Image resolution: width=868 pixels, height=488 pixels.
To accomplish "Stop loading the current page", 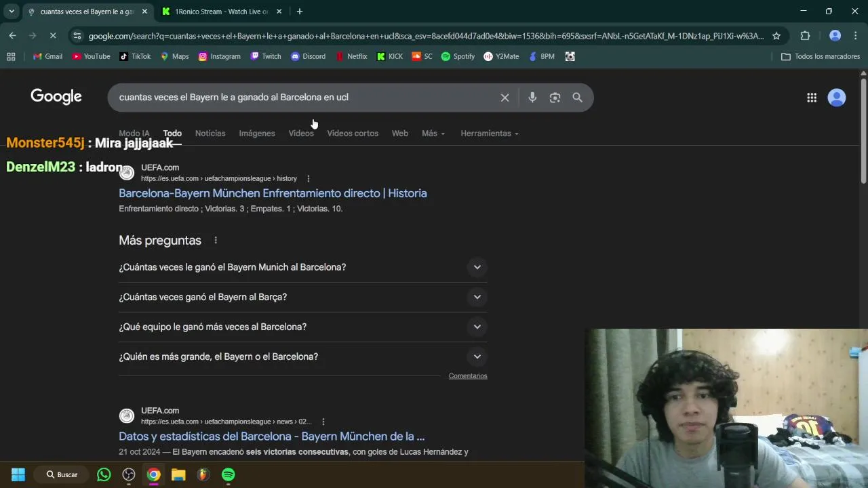I will 54,36.
